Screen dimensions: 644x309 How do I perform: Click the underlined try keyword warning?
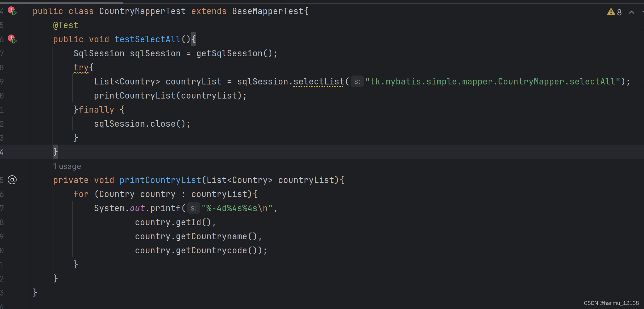tap(81, 67)
